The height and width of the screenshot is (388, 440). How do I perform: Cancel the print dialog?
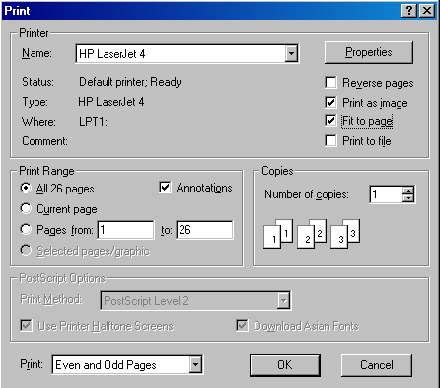(376, 365)
